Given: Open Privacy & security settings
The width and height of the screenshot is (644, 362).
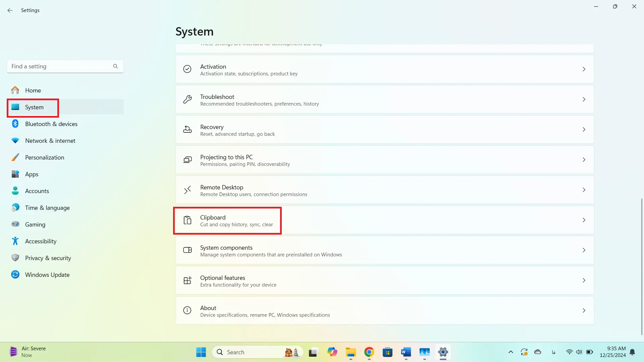Looking at the screenshot, I should 48,258.
